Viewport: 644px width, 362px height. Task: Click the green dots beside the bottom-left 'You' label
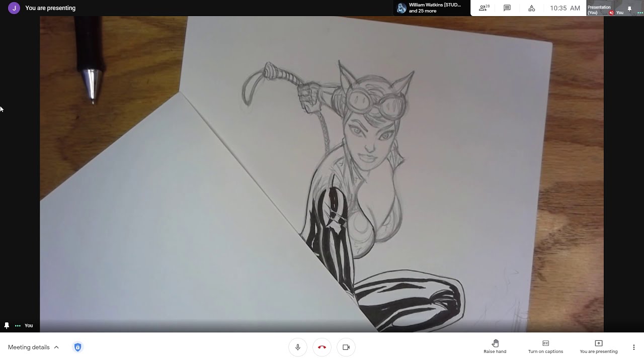click(18, 326)
